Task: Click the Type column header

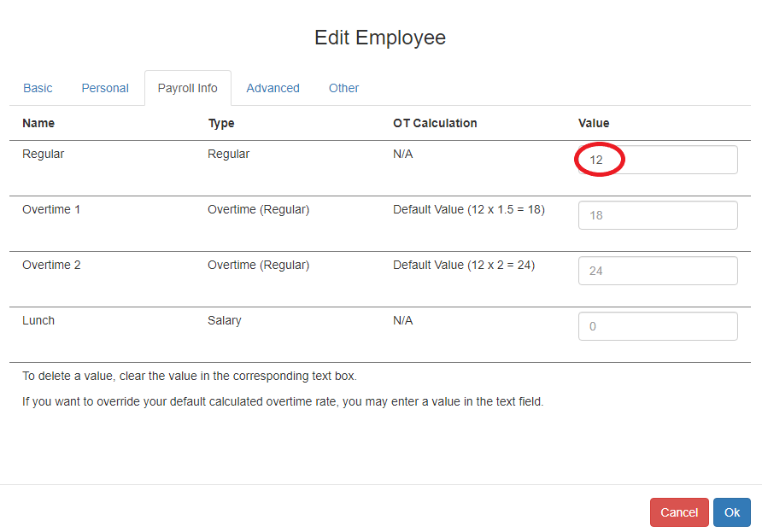Action: pyautogui.click(x=220, y=123)
